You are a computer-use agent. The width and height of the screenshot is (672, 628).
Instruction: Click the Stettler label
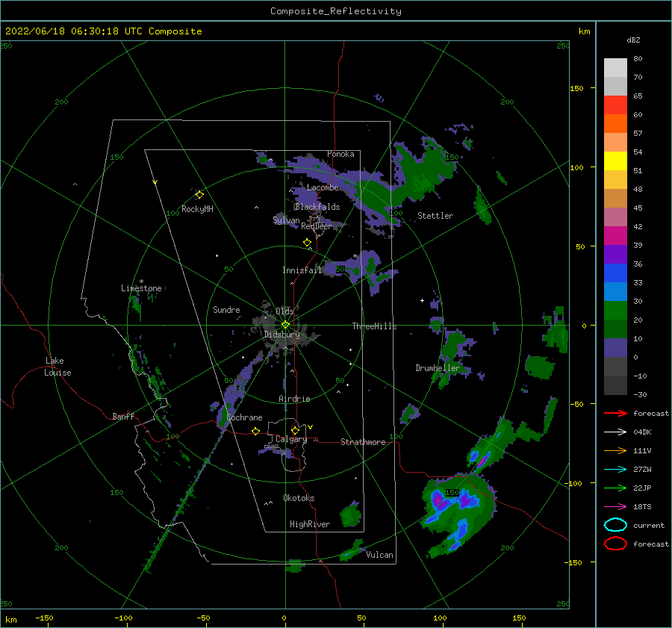[435, 216]
